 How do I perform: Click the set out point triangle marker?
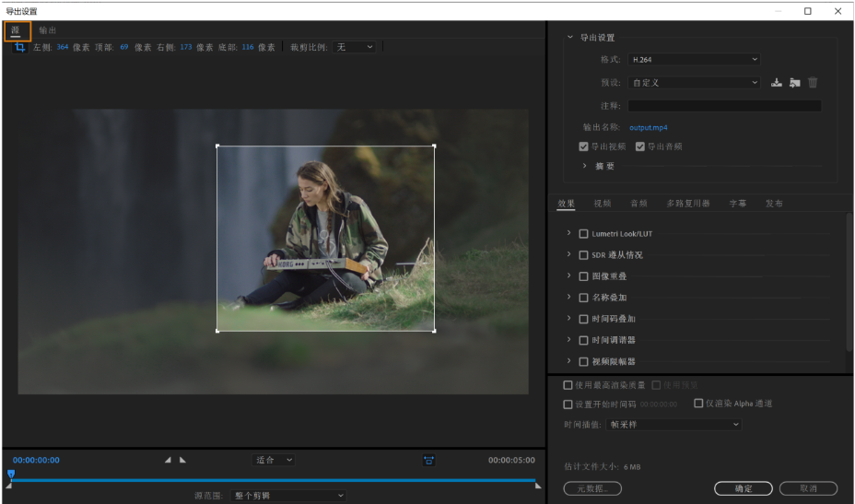click(x=182, y=460)
